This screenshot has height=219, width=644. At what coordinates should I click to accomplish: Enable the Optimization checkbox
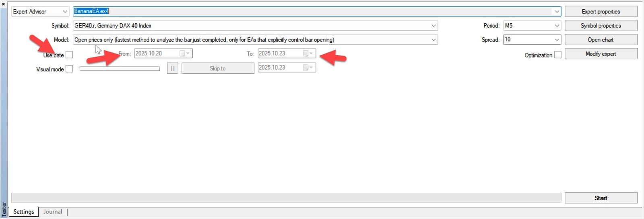click(x=557, y=55)
